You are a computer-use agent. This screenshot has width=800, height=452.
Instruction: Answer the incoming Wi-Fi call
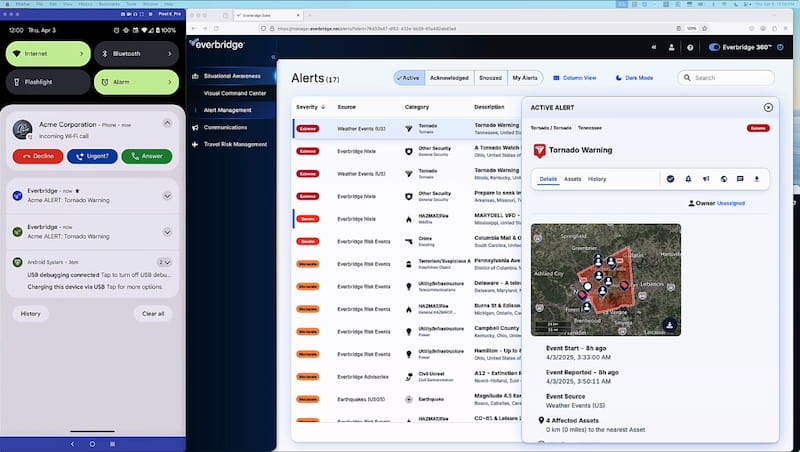[147, 156]
